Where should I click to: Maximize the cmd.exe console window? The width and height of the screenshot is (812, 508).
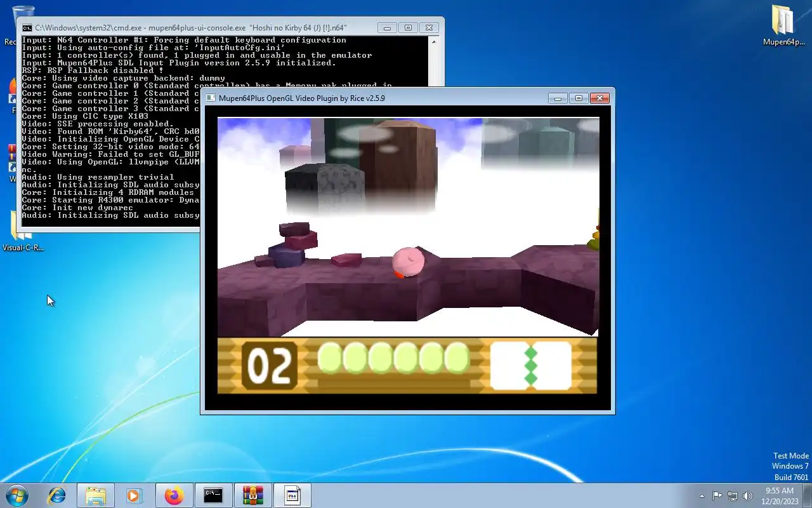pos(408,28)
